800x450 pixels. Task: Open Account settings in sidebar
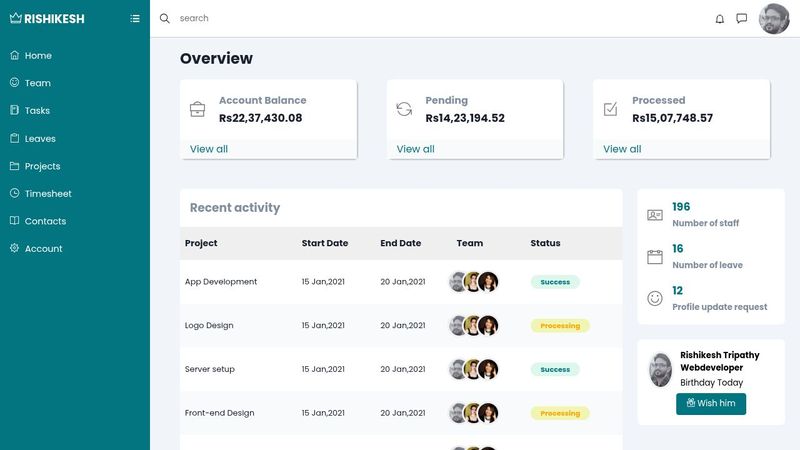[x=43, y=249]
